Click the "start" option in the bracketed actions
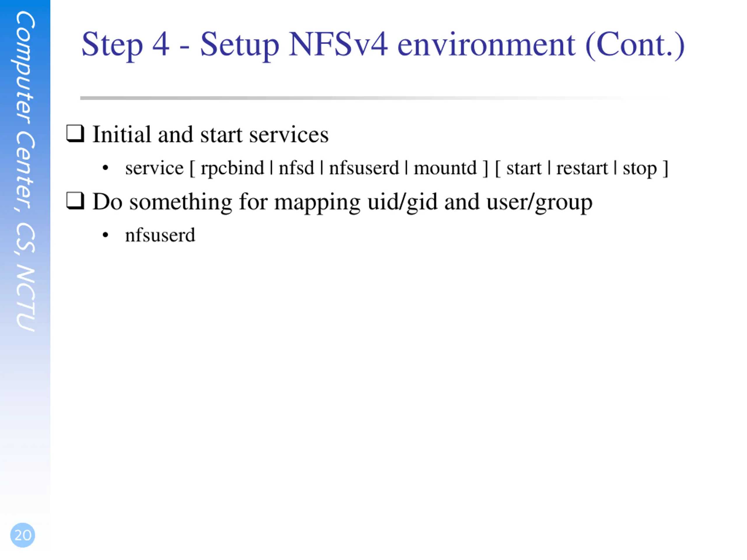This screenshot has height=560, width=747. click(523, 168)
